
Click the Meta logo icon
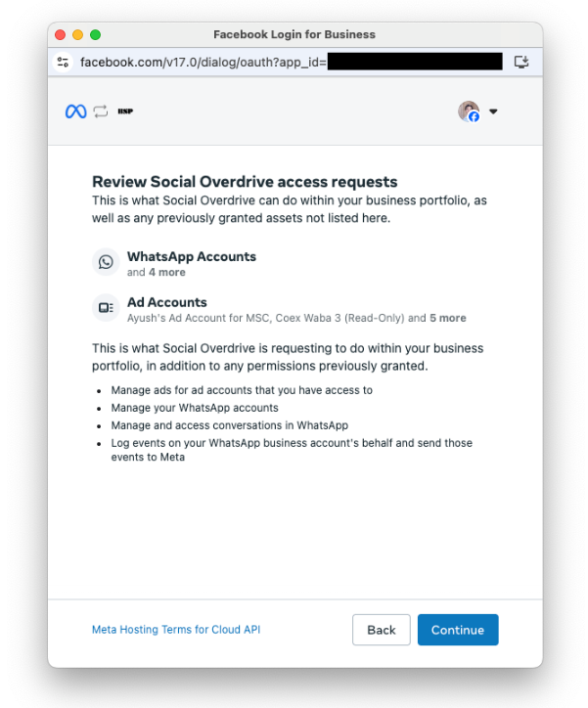[76, 111]
